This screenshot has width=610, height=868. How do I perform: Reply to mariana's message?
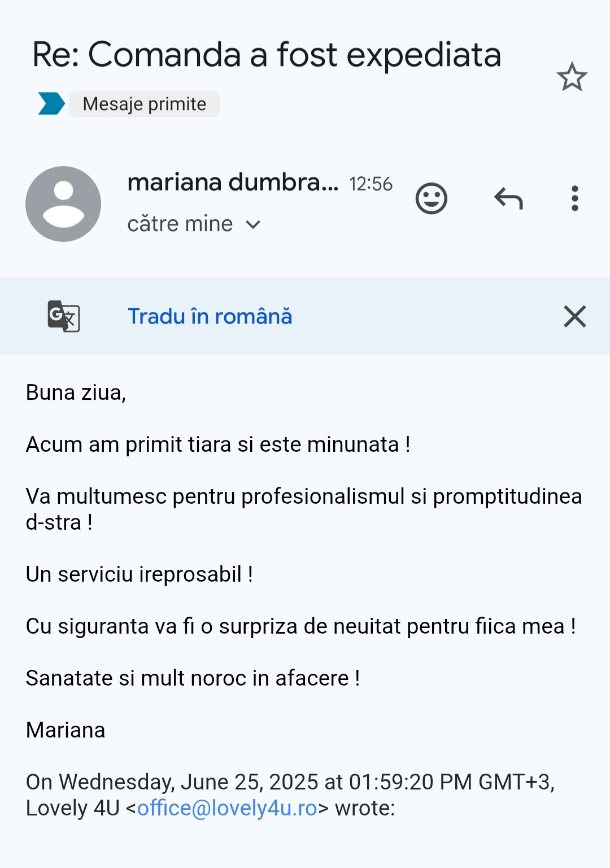[x=508, y=199]
